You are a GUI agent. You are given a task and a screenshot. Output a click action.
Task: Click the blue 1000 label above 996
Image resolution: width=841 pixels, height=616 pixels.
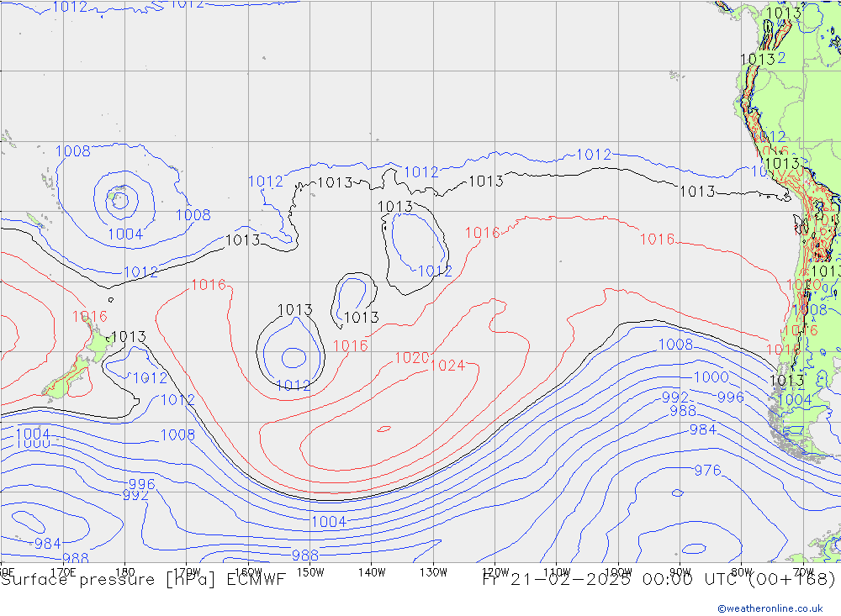point(711,376)
